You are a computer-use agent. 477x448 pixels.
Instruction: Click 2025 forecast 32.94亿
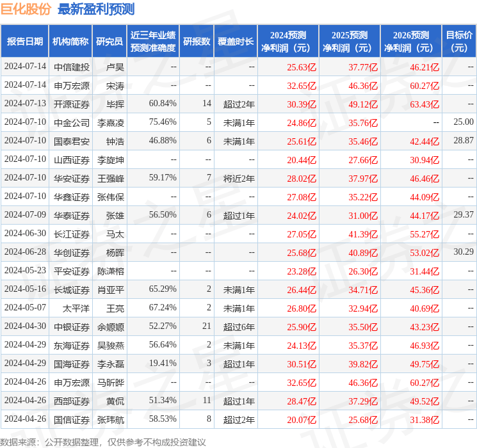tap(363, 308)
